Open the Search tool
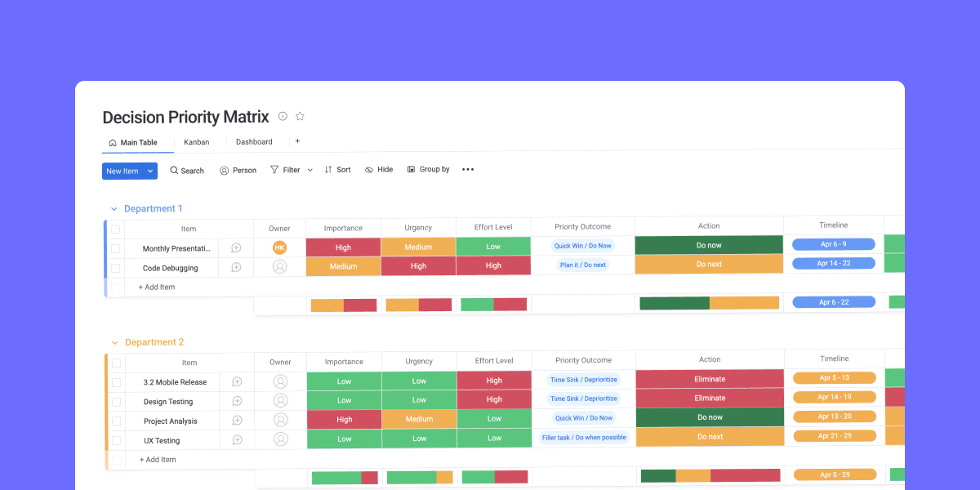Screen dimensions: 980x490 [187, 171]
